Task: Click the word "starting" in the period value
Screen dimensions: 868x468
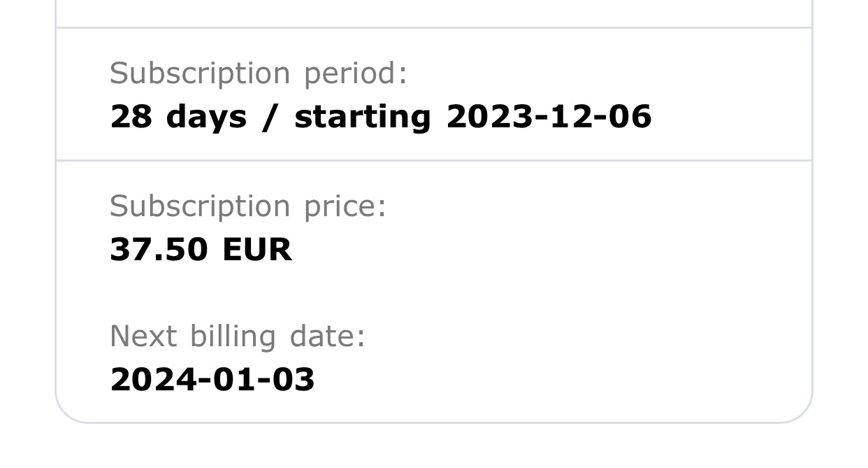Action: (362, 118)
